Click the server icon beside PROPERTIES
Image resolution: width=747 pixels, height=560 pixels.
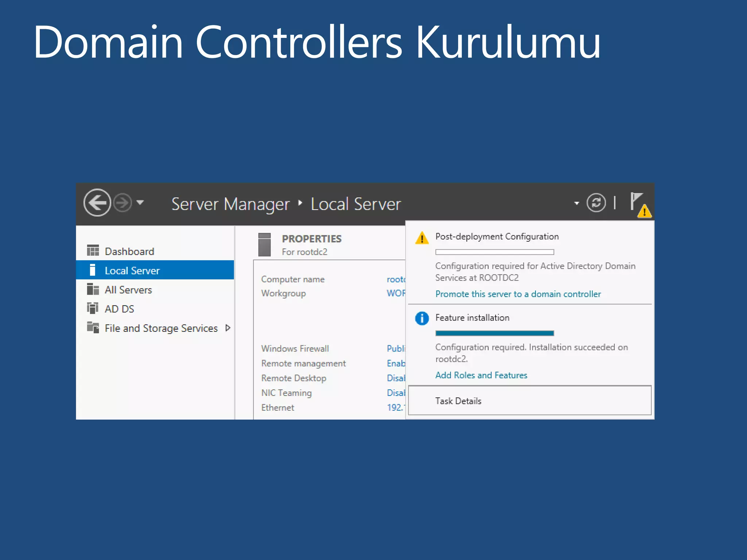pos(264,245)
